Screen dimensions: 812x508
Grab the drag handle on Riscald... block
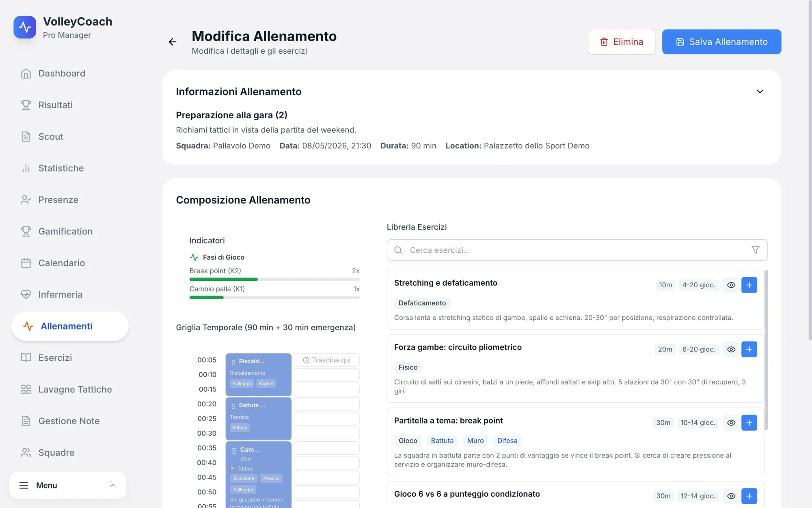coord(233,362)
